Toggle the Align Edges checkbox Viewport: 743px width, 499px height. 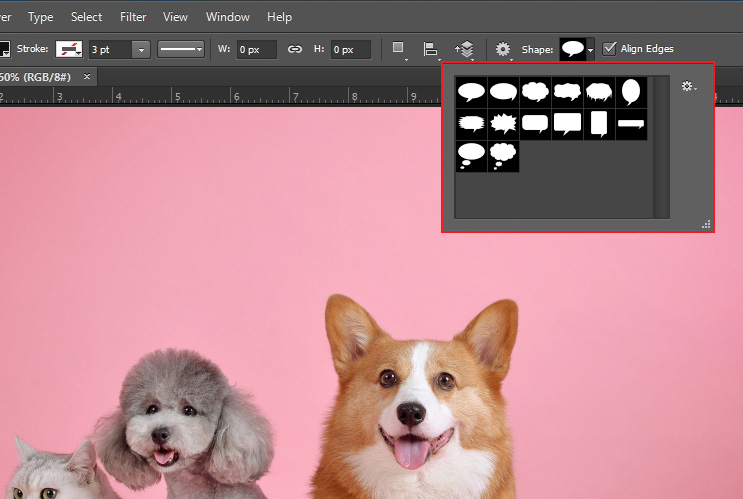[x=609, y=49]
